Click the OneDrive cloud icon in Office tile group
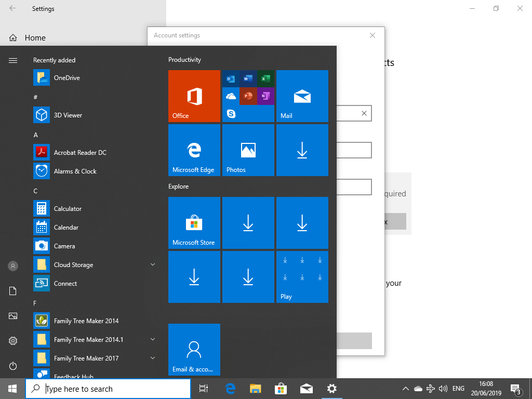Image resolution: width=532 pixels, height=399 pixels. [x=231, y=96]
